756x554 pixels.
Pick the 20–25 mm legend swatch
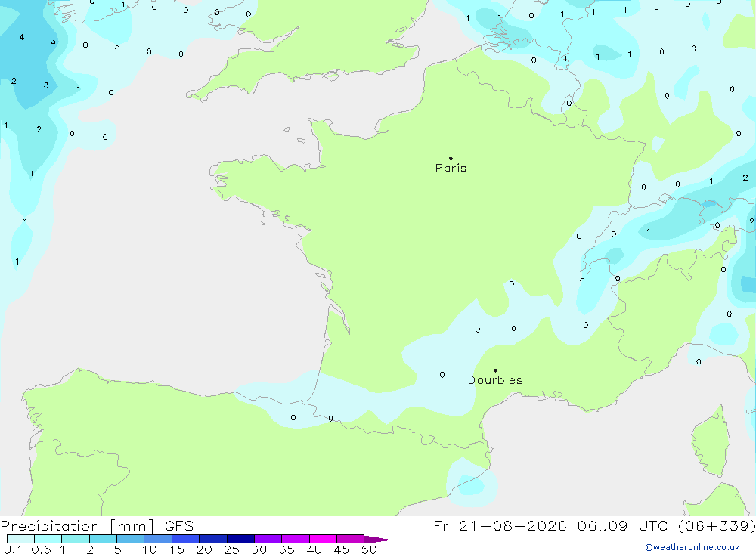(213, 539)
